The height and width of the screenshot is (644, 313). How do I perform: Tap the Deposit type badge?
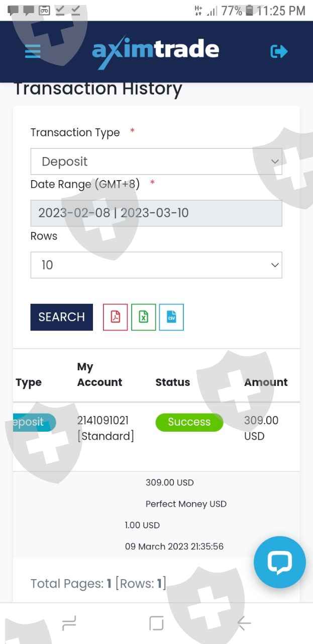pyautogui.click(x=33, y=422)
